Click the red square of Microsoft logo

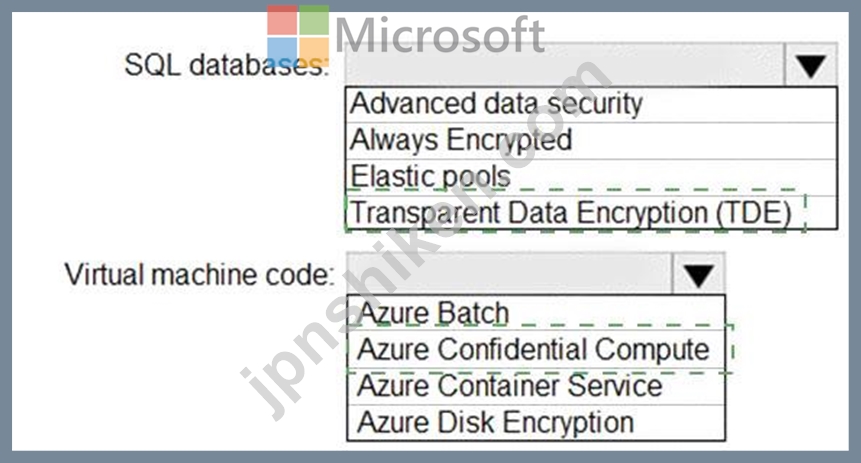pos(282,20)
